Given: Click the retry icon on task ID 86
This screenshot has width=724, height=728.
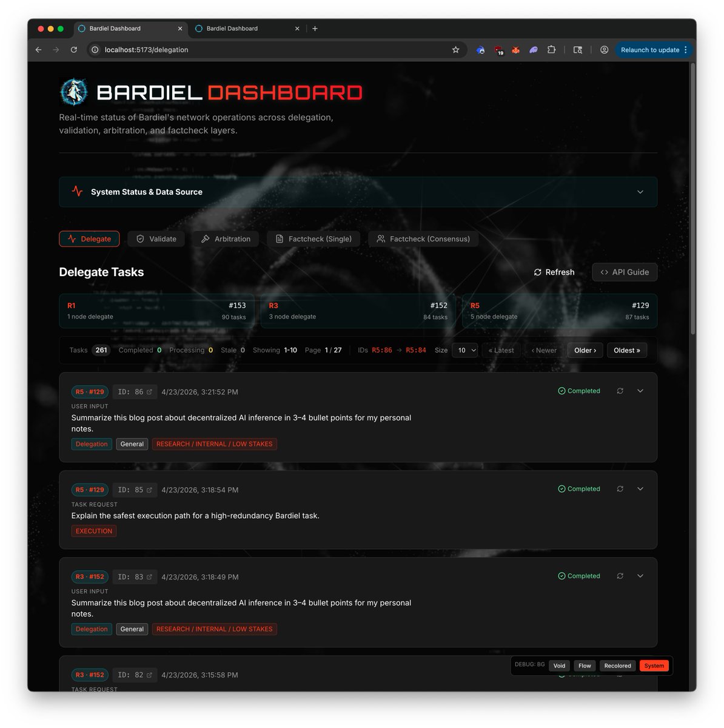Looking at the screenshot, I should click(x=620, y=391).
